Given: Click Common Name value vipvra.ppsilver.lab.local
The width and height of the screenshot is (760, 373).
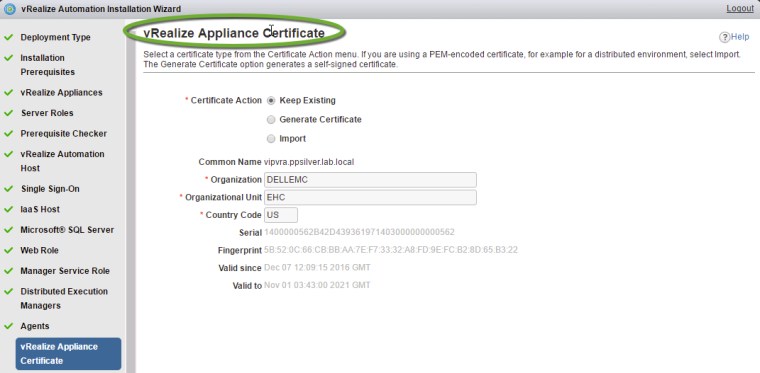Looking at the screenshot, I should pos(309,162).
